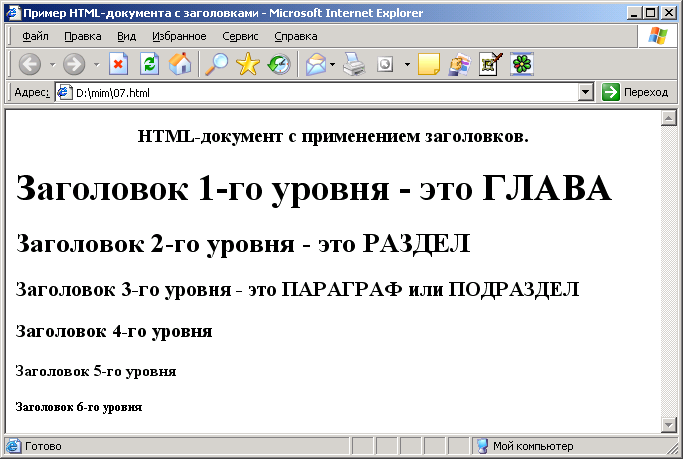Click the address field with D:\mim\07.html

pos(325,92)
